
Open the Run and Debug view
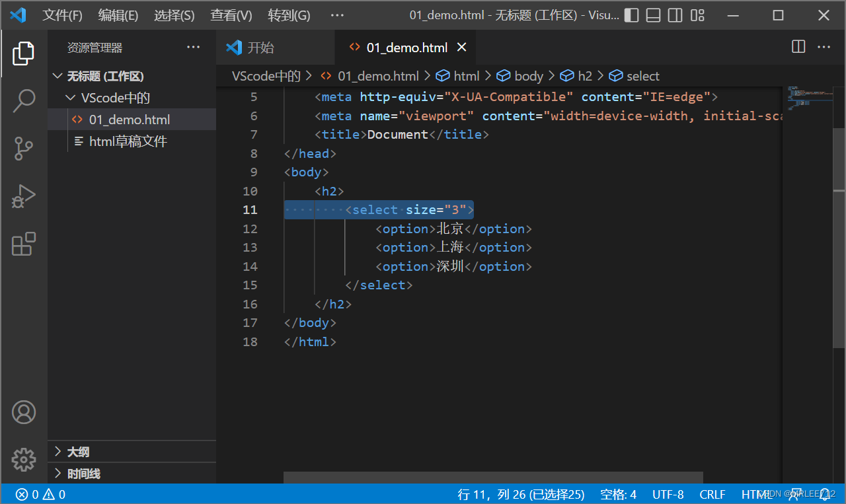pos(23,196)
